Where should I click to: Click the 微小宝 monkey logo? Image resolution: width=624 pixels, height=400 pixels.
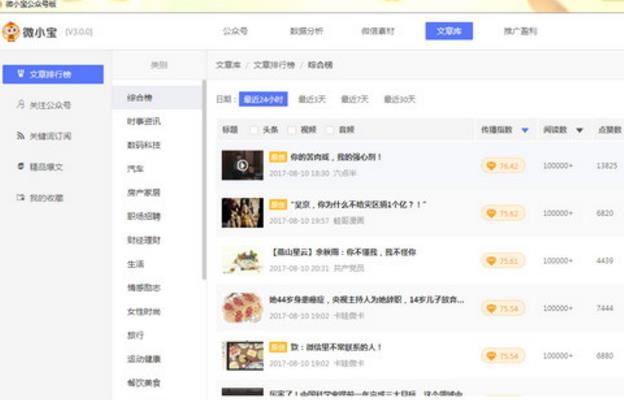[11, 32]
